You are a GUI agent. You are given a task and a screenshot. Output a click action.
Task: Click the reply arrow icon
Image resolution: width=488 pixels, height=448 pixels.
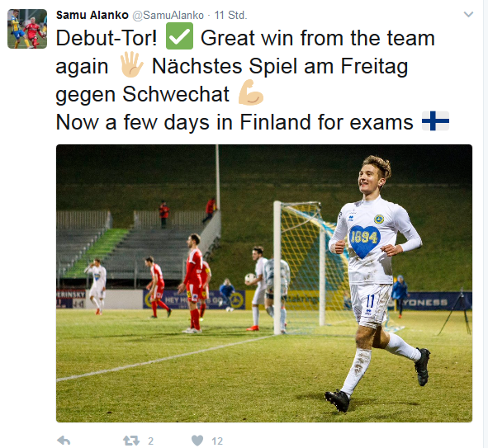64,441
